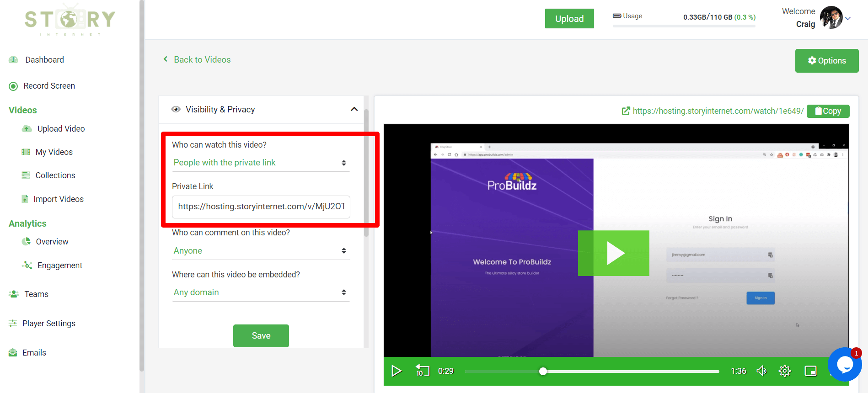This screenshot has height=393, width=868.
Task: Click the Record Screen circle icon
Action: 13,86
